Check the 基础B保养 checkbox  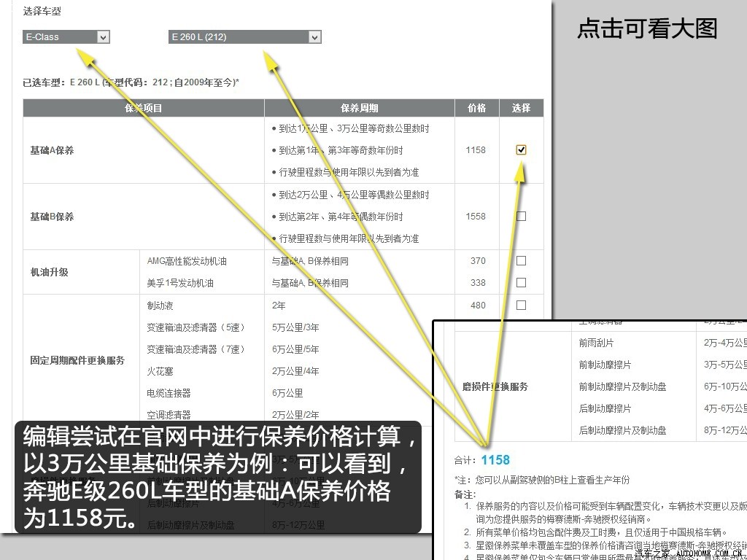521,216
